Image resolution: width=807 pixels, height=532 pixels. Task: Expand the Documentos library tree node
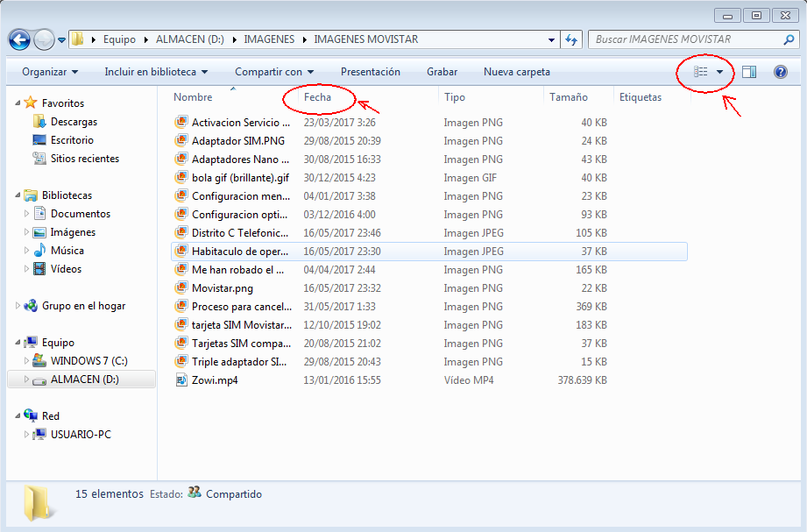point(26,214)
